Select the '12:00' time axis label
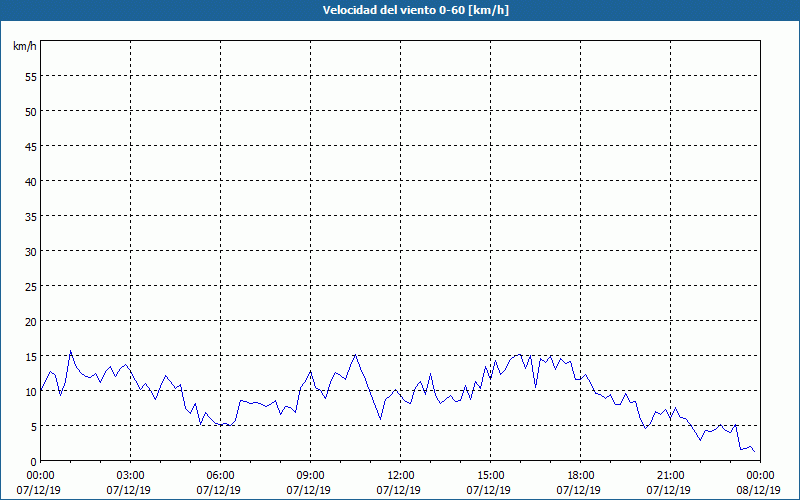 [401, 476]
